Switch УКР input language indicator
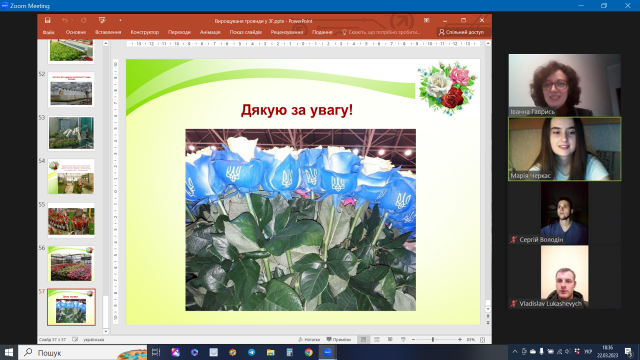The width and height of the screenshot is (640, 360). pyautogui.click(x=588, y=351)
